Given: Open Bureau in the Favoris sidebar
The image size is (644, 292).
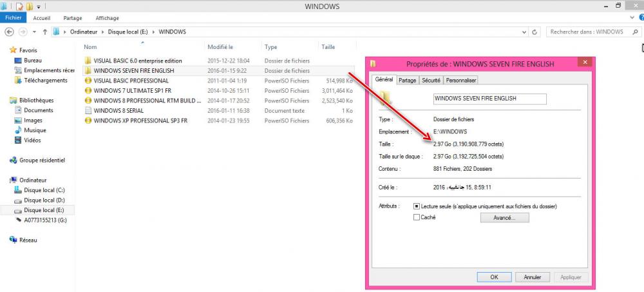Looking at the screenshot, I should click(x=33, y=60).
